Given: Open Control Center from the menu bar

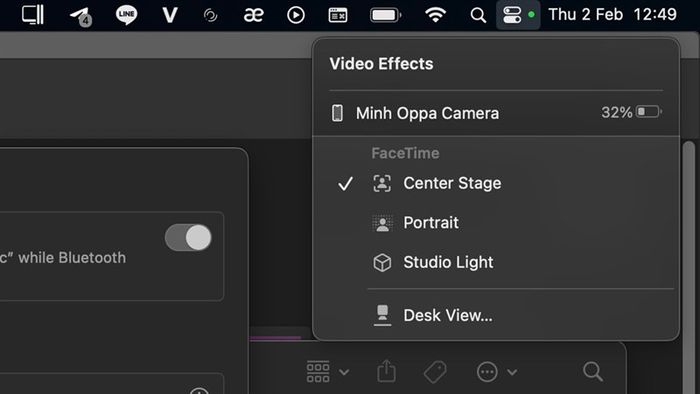Looking at the screenshot, I should point(512,15).
